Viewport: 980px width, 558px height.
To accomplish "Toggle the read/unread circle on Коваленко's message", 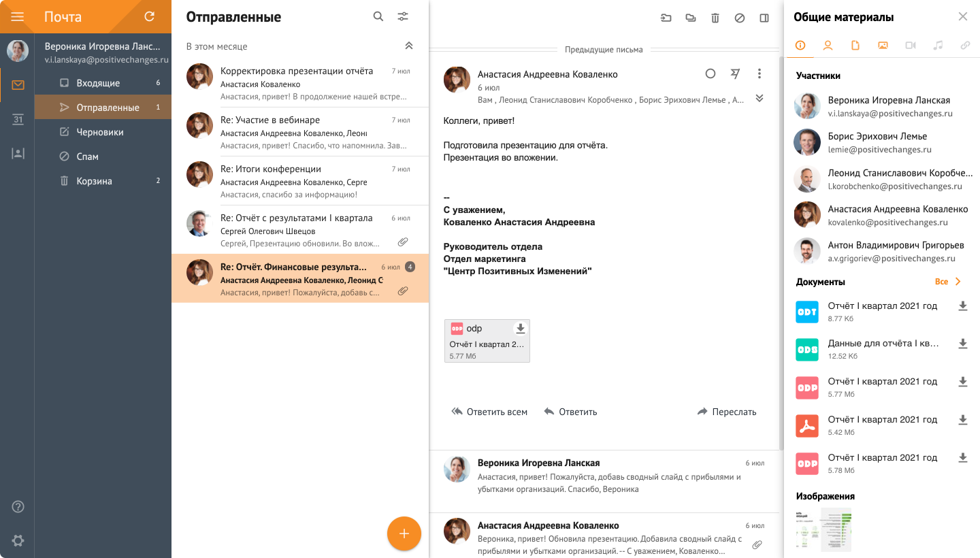I will pos(710,73).
